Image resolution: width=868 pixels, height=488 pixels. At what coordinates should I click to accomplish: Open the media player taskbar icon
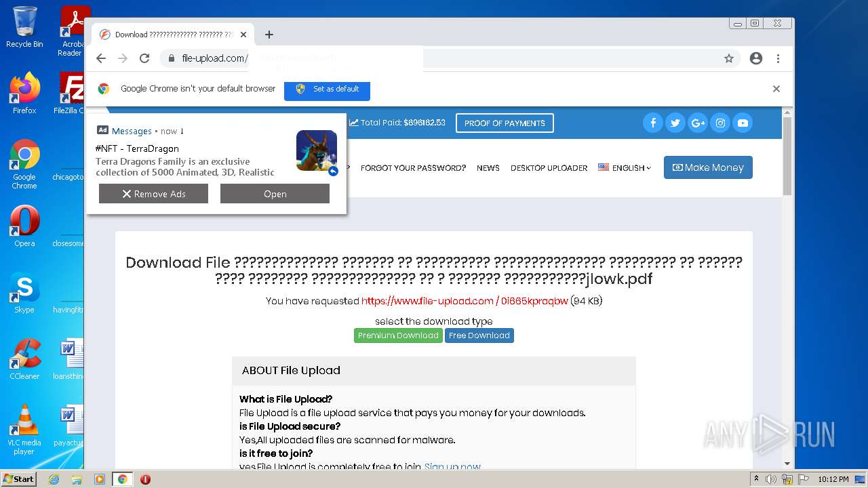click(x=100, y=479)
